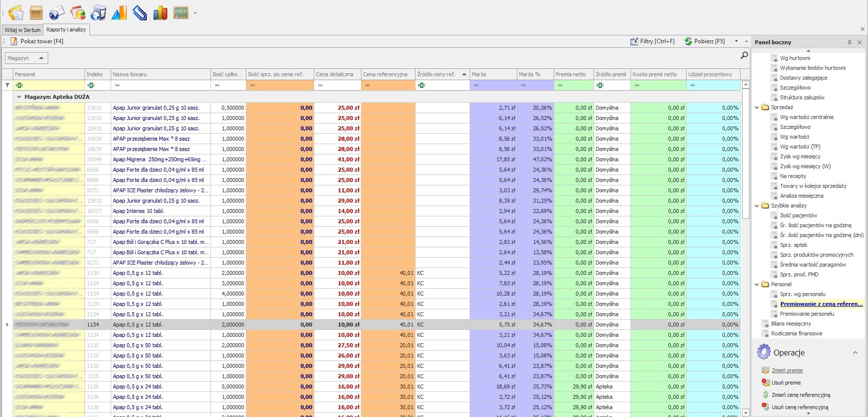Click the green chalkboard toolbar icon

point(181,12)
